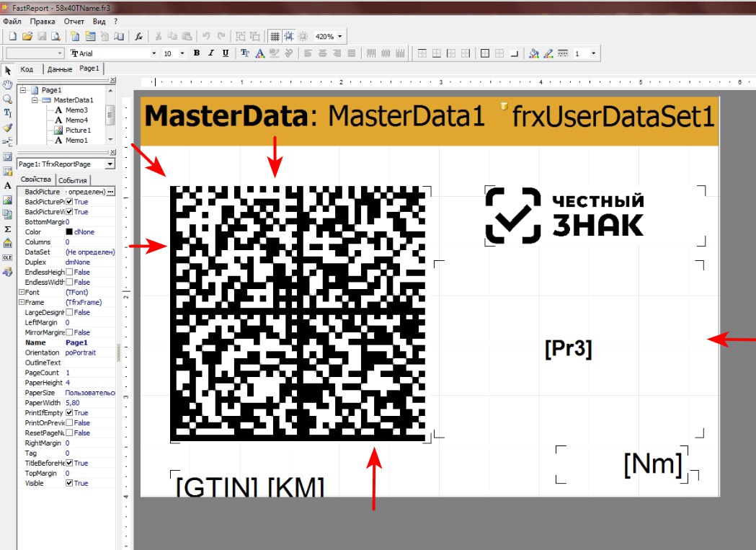Uncheck the Visible property checkbox
This screenshot has height=550, width=756.
point(69,484)
